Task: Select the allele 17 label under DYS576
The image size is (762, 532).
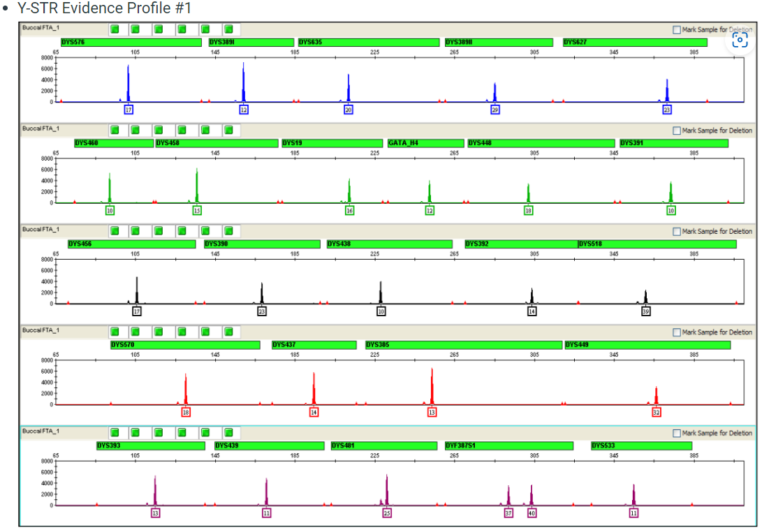Action: [x=129, y=110]
